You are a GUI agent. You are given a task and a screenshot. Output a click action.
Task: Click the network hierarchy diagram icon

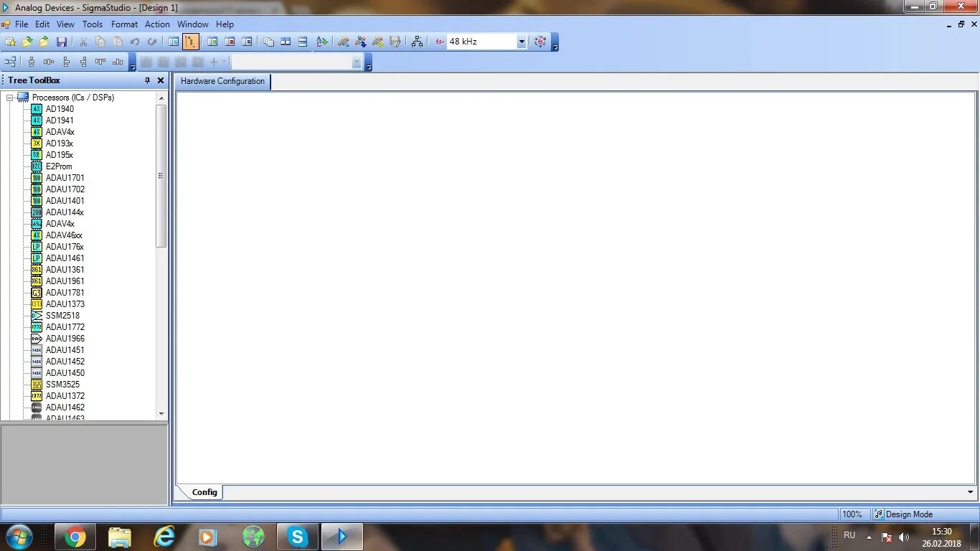(x=417, y=42)
